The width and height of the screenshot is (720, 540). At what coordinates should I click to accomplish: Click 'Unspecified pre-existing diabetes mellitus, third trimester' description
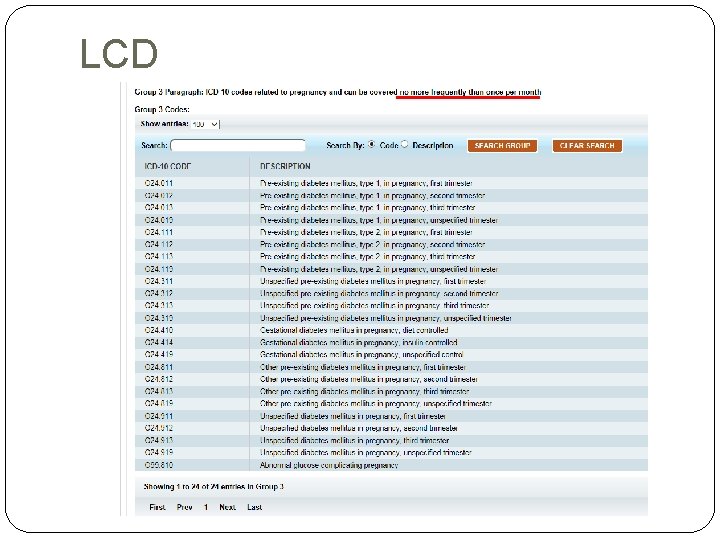pyautogui.click(x=375, y=306)
